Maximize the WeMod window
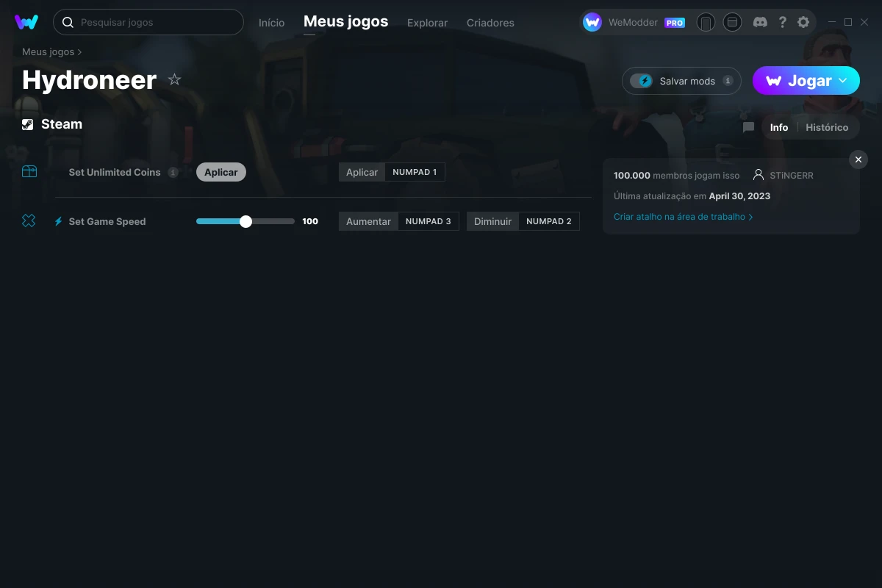Image resolution: width=882 pixels, height=588 pixels. tap(848, 22)
